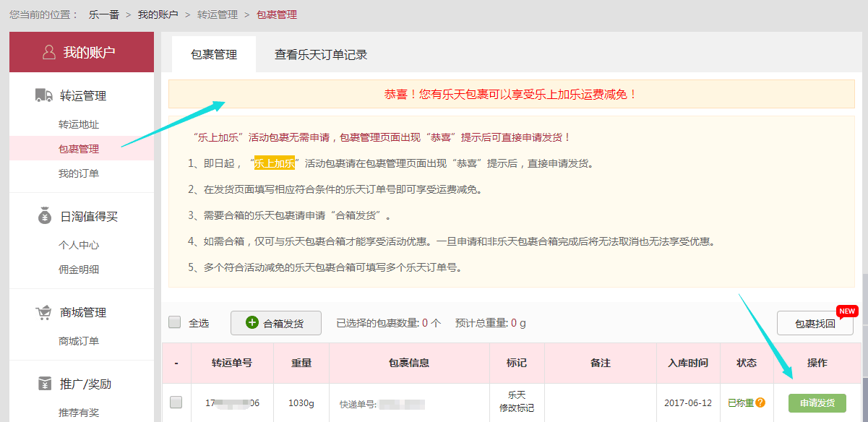The height and width of the screenshot is (422, 868).
Task: Click the 状态 column header
Action: 747,363
